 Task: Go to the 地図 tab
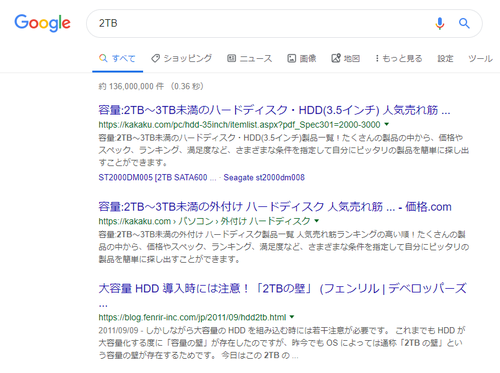[346, 58]
